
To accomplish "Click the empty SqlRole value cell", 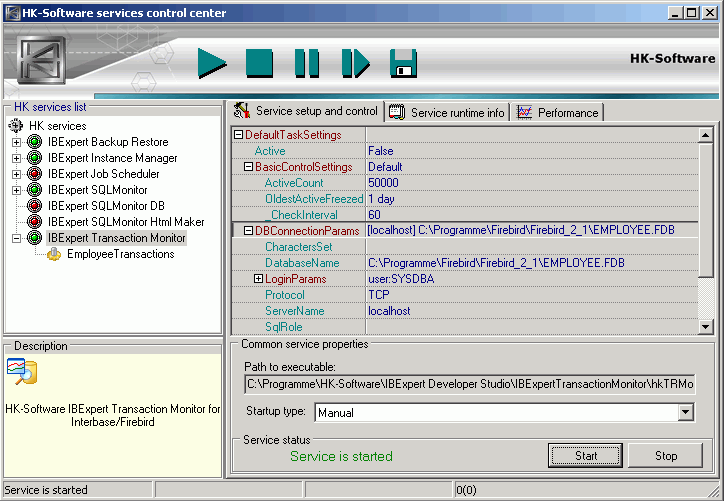I will click(532, 326).
